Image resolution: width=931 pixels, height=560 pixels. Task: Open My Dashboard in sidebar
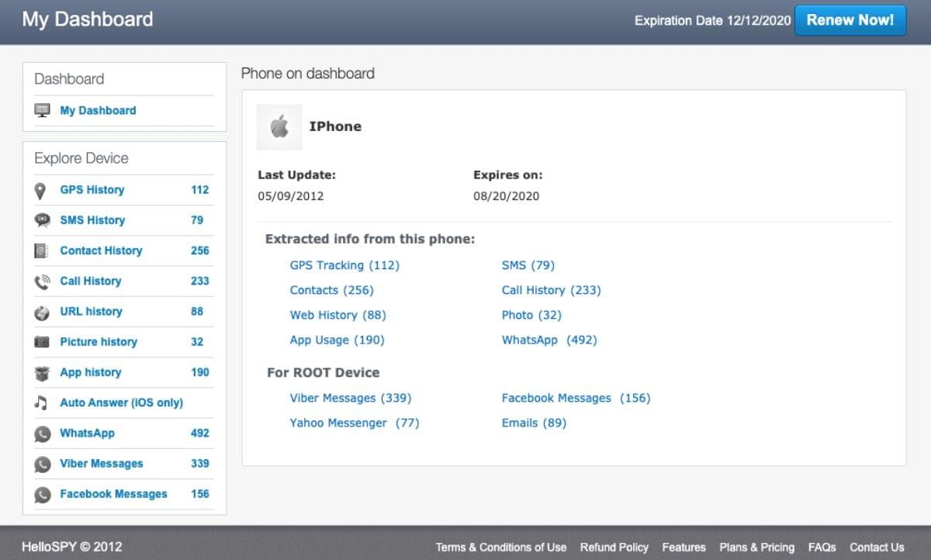[x=98, y=110]
